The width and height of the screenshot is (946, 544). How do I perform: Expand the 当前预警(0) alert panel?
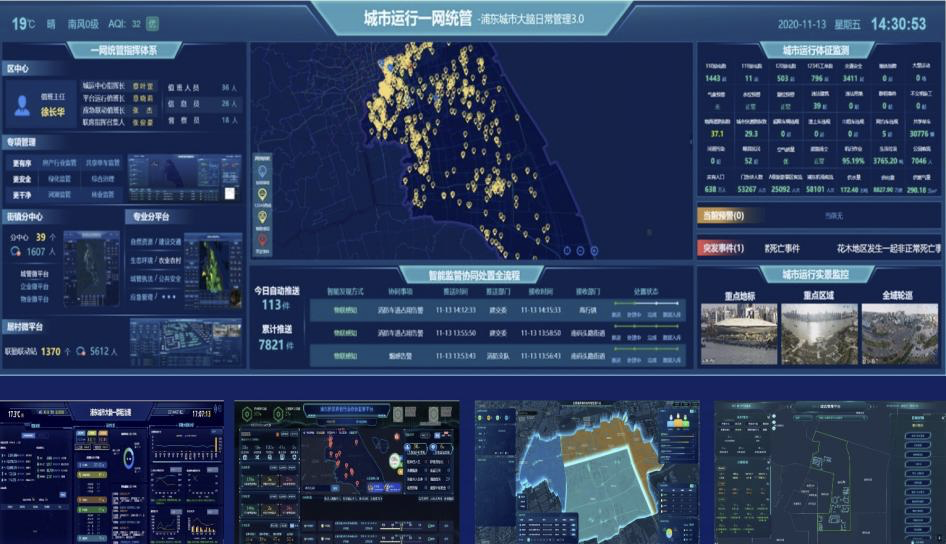723,215
